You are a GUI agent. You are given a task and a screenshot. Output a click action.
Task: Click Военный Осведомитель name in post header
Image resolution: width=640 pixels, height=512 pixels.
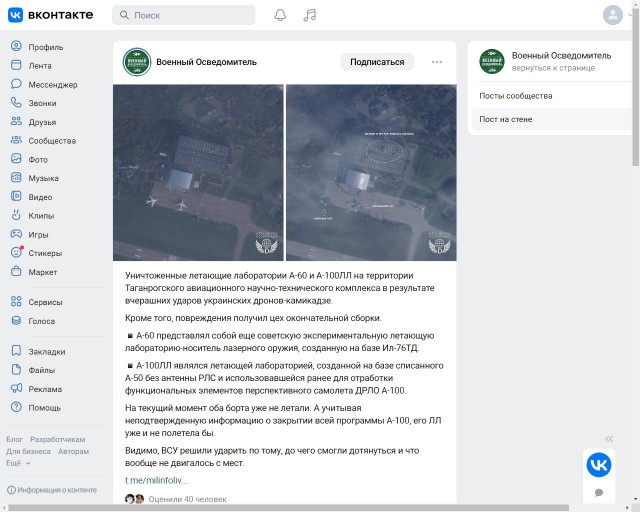pos(207,62)
